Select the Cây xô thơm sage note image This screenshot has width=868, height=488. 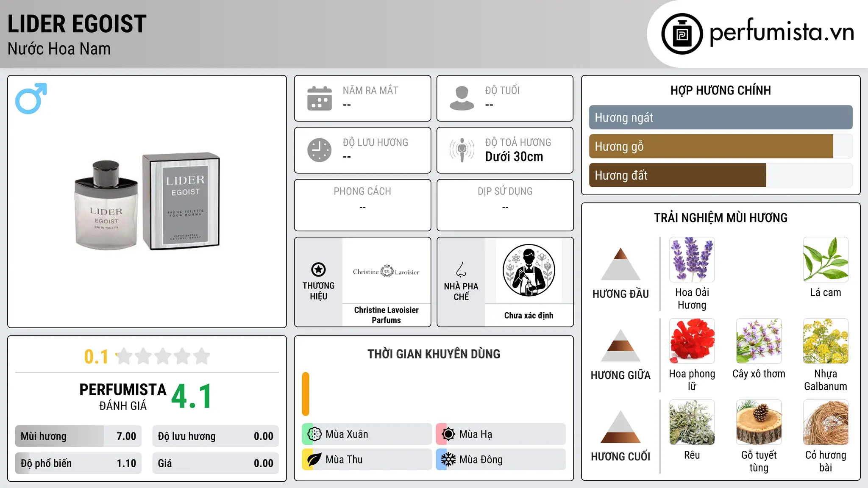point(759,341)
